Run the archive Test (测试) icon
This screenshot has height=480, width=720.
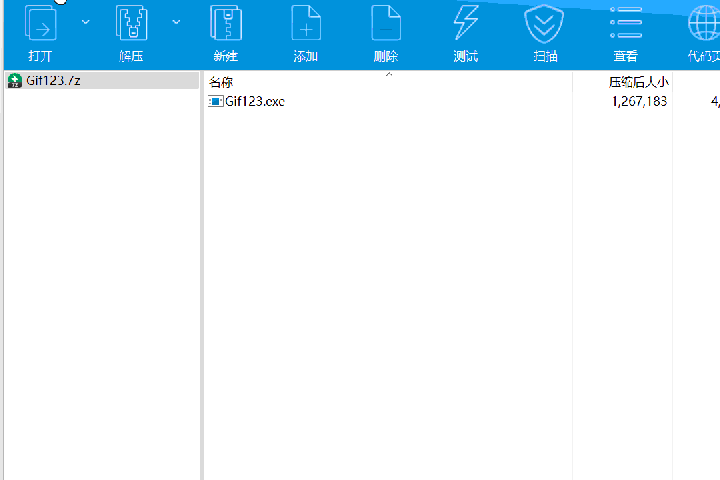pyautogui.click(x=465, y=23)
